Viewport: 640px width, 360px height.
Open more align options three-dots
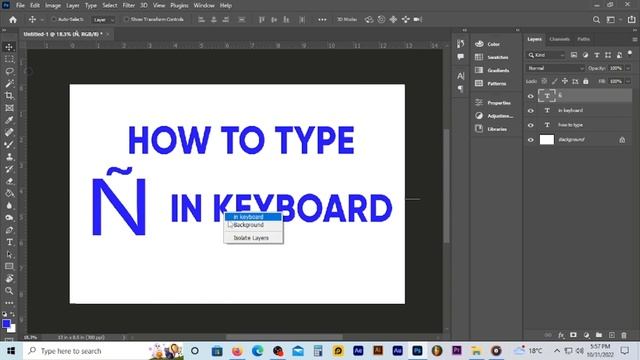(322, 20)
